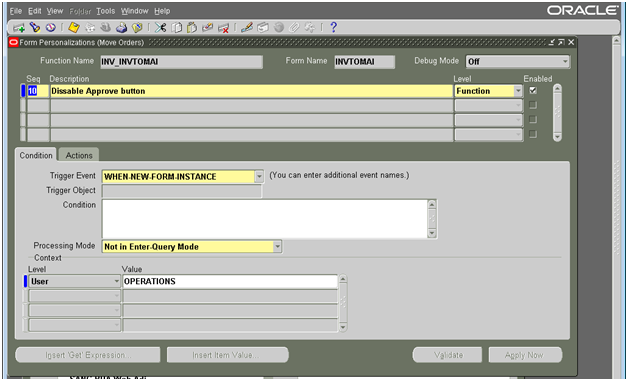The width and height of the screenshot is (627, 379).
Task: Click the Find flashlight toolbar icon
Action: 35,28
